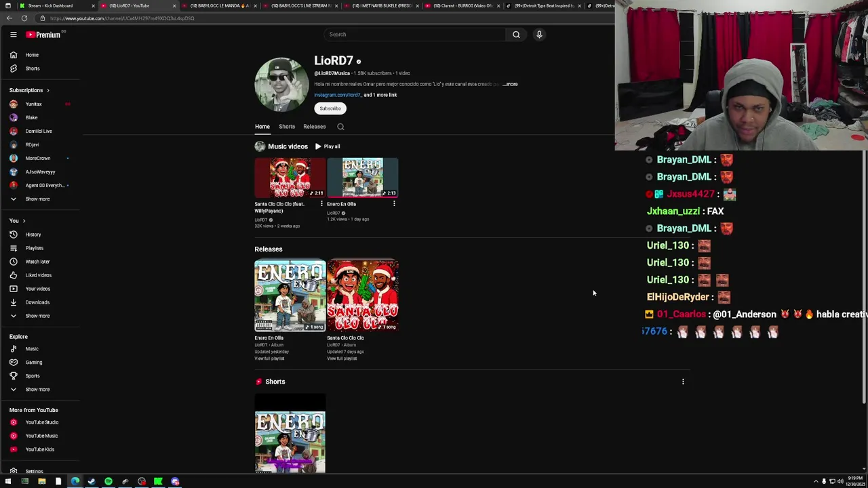
Task: Open Shorts section three-dot menu
Action: tap(683, 382)
